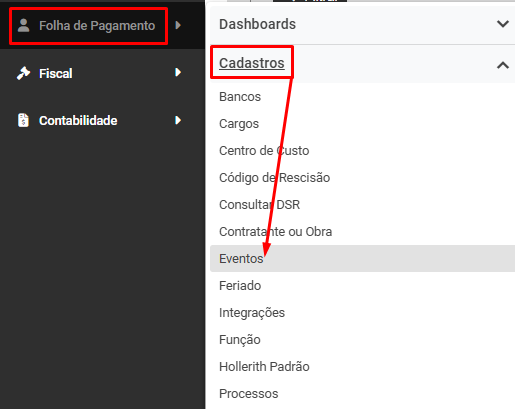The width and height of the screenshot is (515, 409).
Task: Select Bancos under Cadastros
Action: 240,97
